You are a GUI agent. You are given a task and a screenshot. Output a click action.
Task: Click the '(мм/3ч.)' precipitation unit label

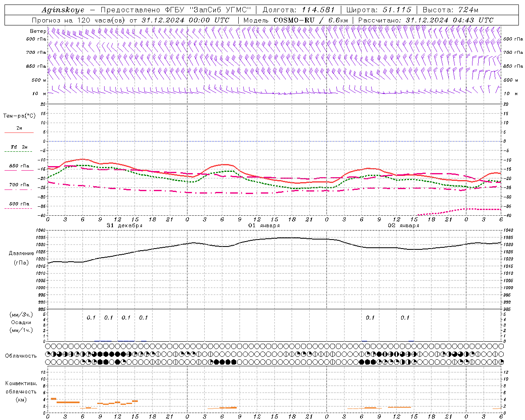21,315
